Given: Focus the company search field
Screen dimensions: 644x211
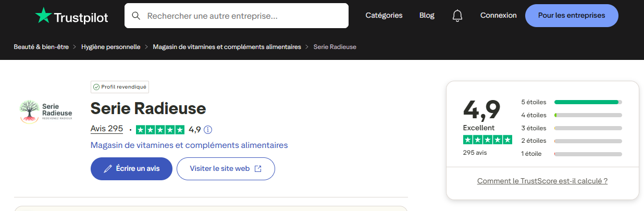Looking at the screenshot, I should click(x=237, y=16).
